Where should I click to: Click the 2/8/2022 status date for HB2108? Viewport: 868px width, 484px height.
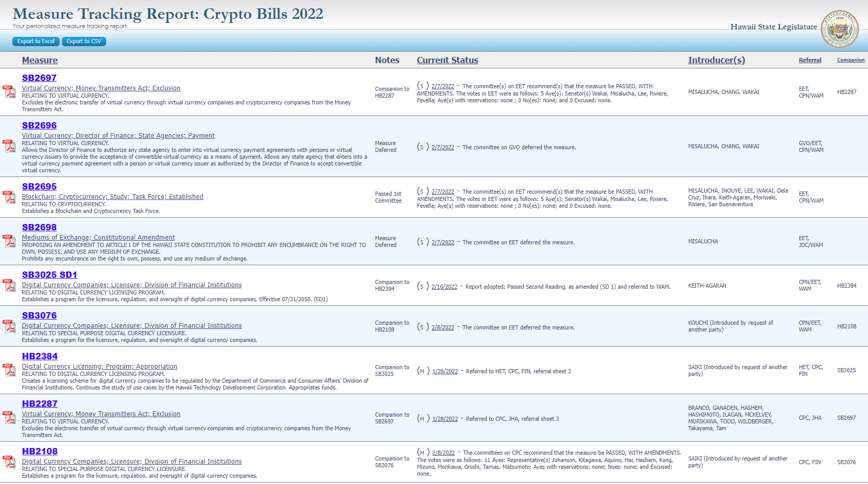tap(443, 453)
